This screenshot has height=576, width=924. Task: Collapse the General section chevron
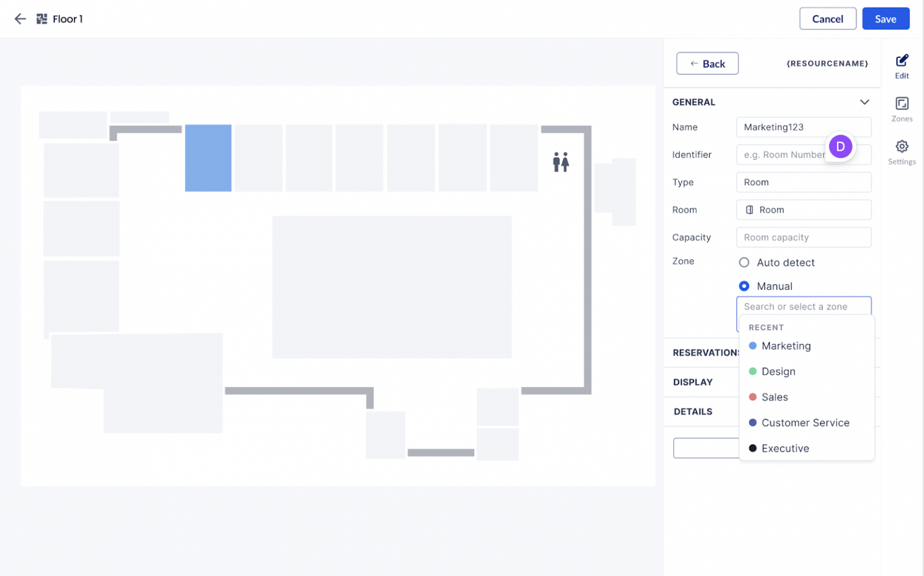tap(864, 102)
